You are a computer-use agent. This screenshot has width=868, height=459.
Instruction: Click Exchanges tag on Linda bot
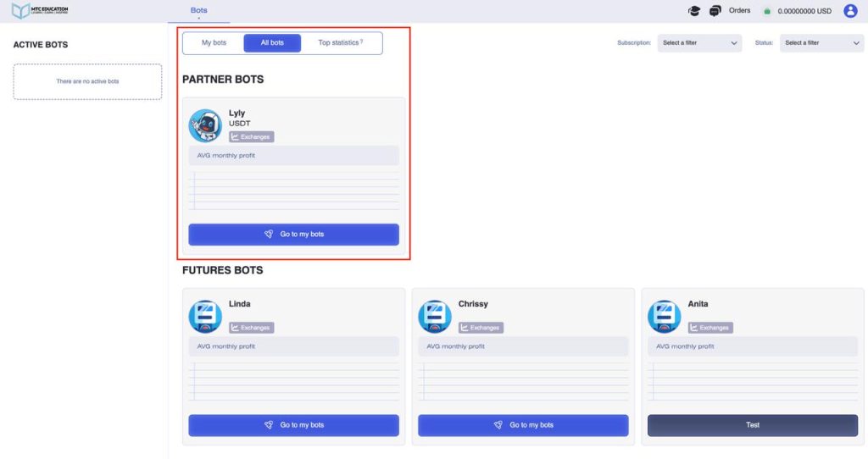click(252, 328)
